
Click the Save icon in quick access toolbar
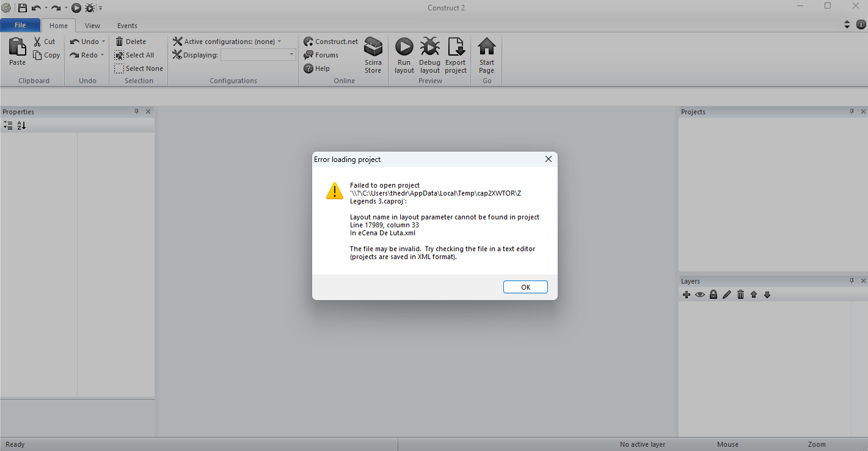[x=23, y=8]
